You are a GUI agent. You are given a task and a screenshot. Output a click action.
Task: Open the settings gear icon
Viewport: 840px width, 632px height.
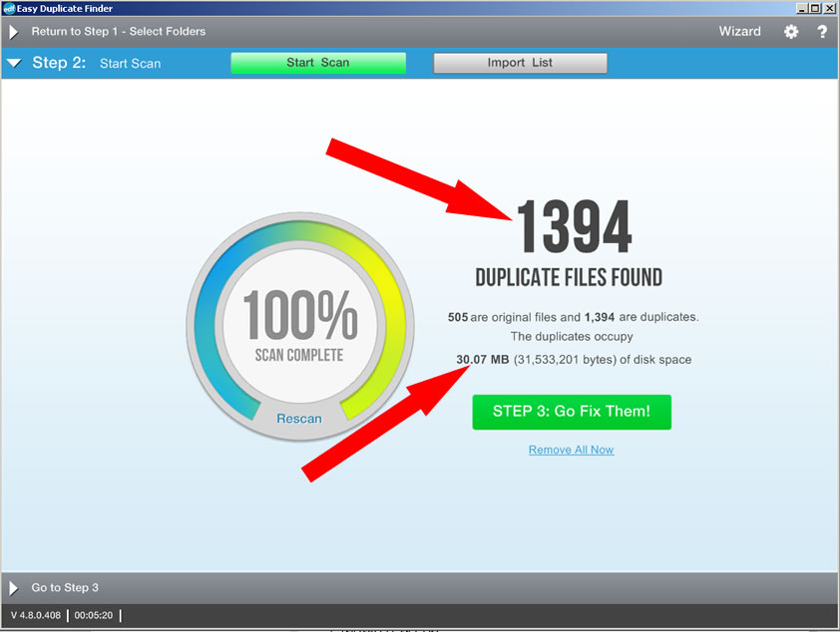[791, 32]
